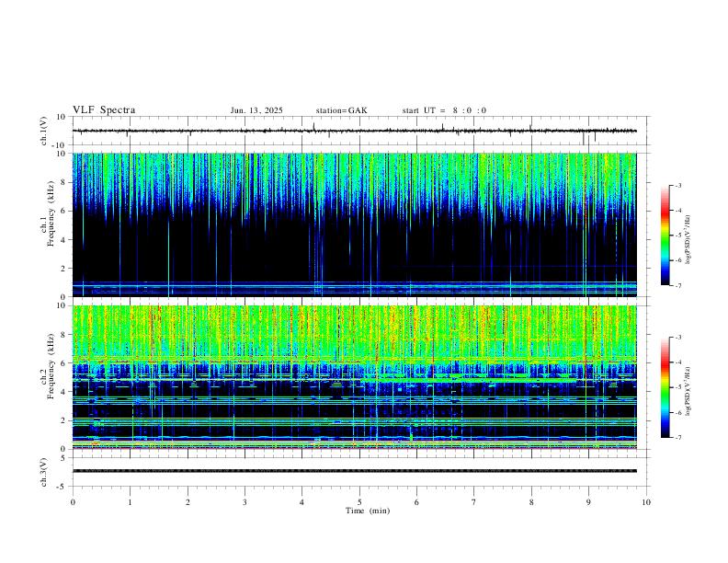
Task: Select the date text "Jun. 13, 2025"
Action: 256,110
